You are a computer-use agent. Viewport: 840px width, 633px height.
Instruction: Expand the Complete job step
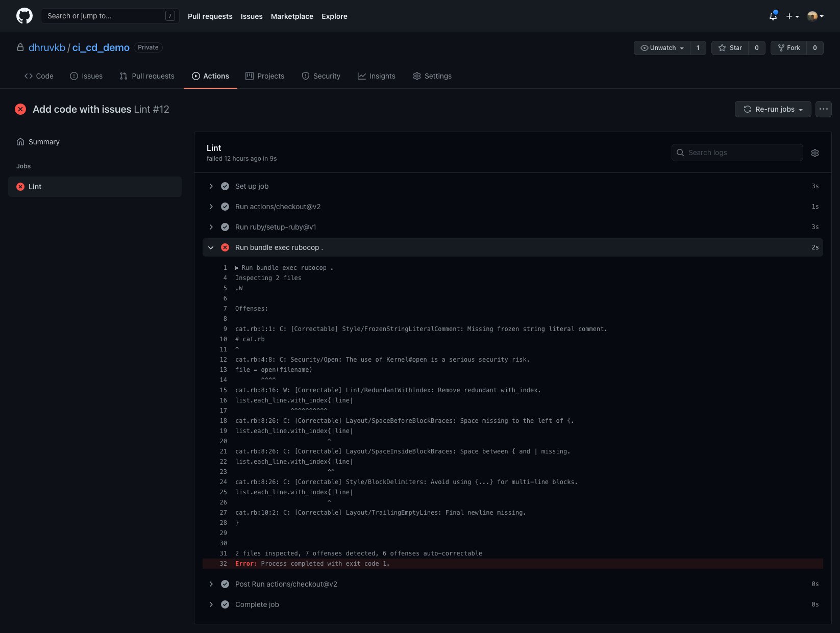coord(211,604)
